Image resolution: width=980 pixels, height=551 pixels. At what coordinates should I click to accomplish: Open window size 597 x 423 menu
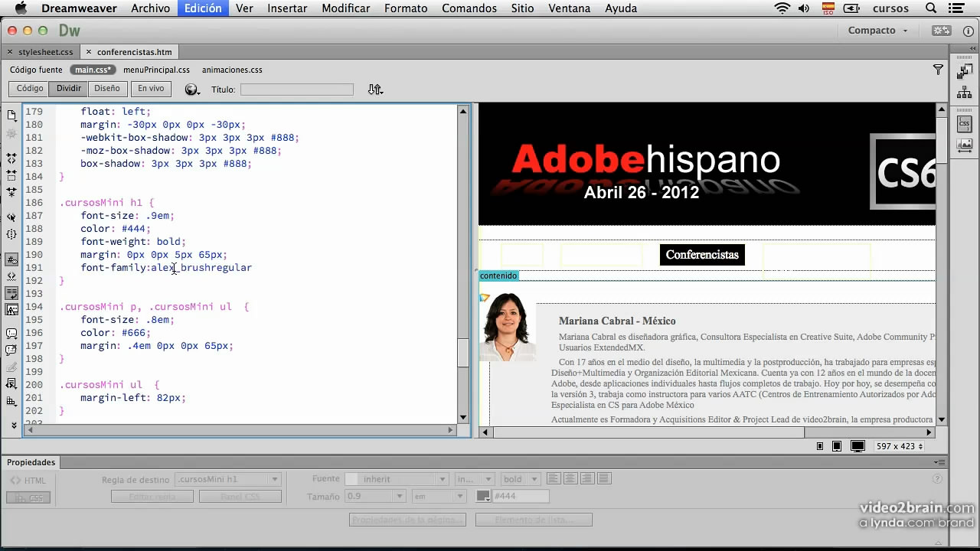coord(900,446)
